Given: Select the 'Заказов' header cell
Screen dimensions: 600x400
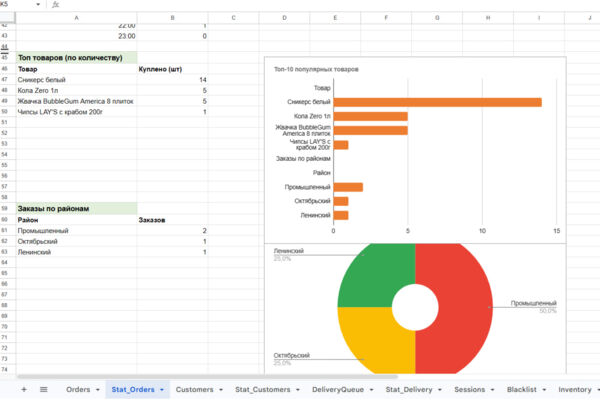Looking at the screenshot, I should coord(173,220).
